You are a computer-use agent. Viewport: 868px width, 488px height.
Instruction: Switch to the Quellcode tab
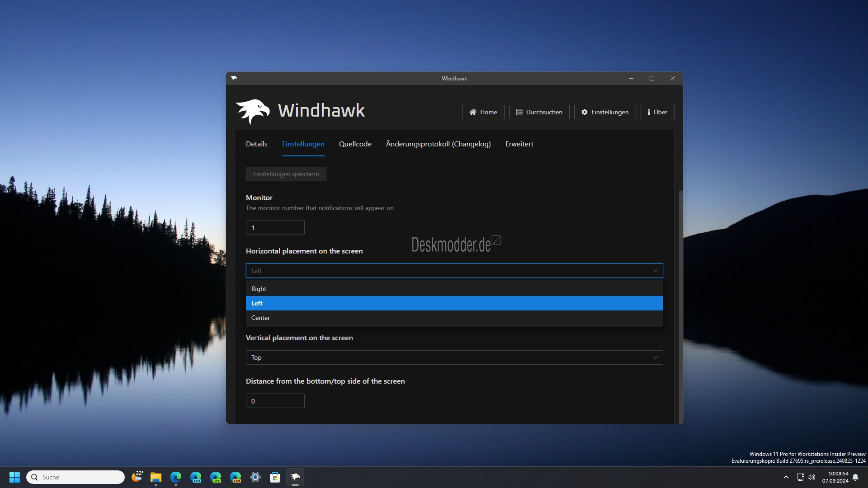click(355, 144)
